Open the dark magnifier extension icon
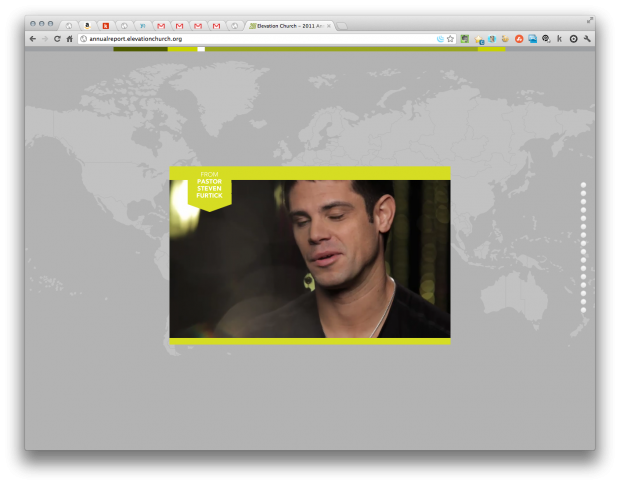Screen dimensions: 620x485 546,39
